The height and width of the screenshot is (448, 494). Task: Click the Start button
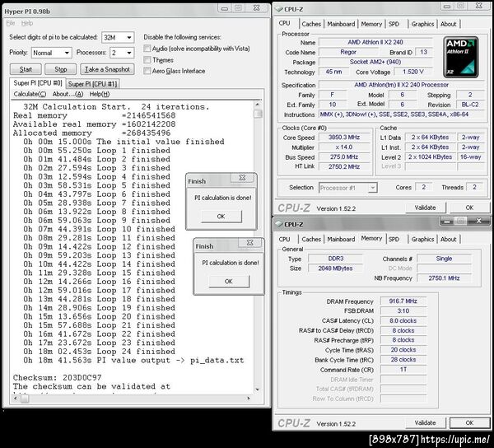26,69
